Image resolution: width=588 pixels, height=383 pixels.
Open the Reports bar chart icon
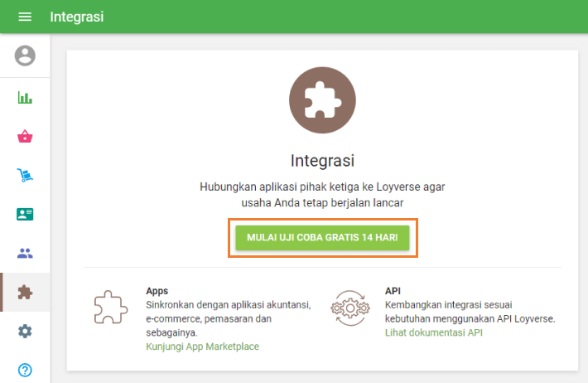tap(25, 98)
